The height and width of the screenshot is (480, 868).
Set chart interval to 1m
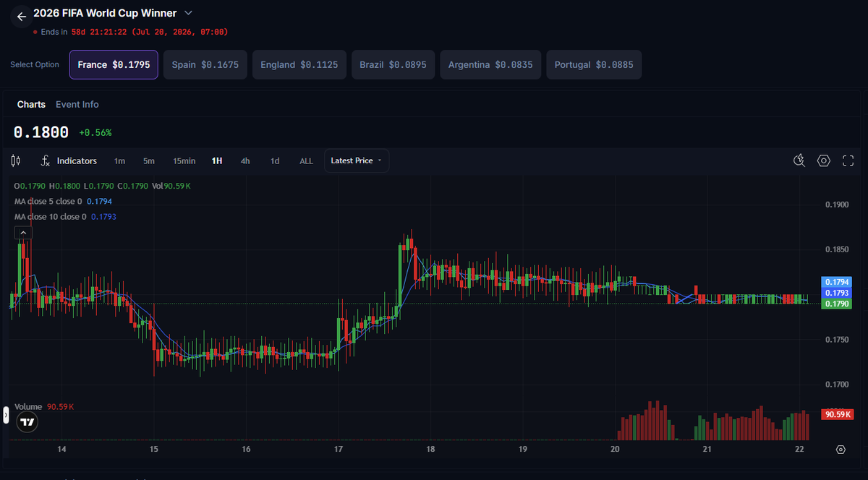point(119,160)
